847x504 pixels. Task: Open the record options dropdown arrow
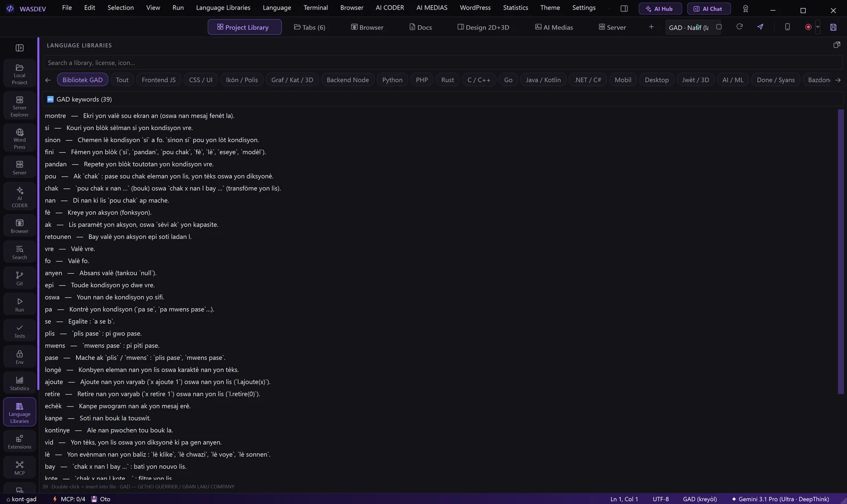[818, 27]
